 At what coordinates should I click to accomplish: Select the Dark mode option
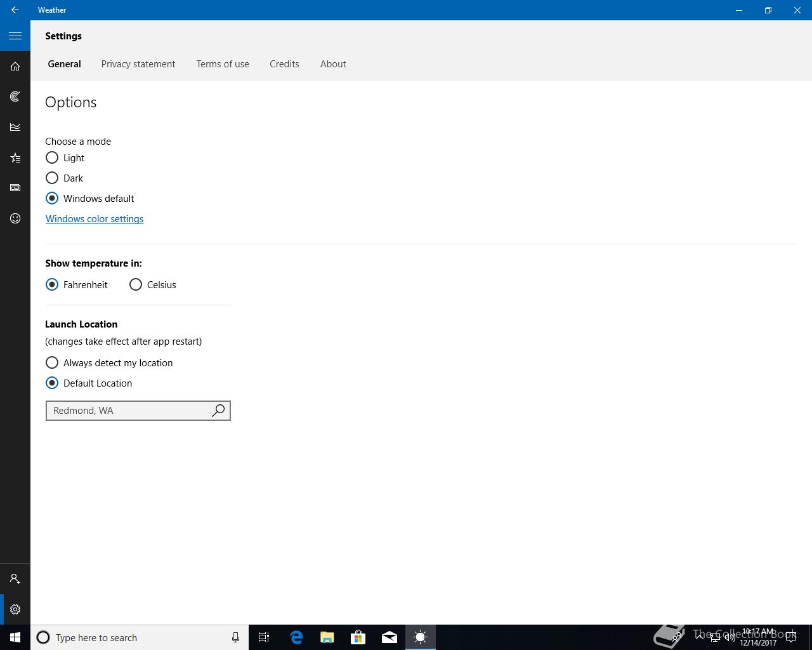(x=52, y=178)
